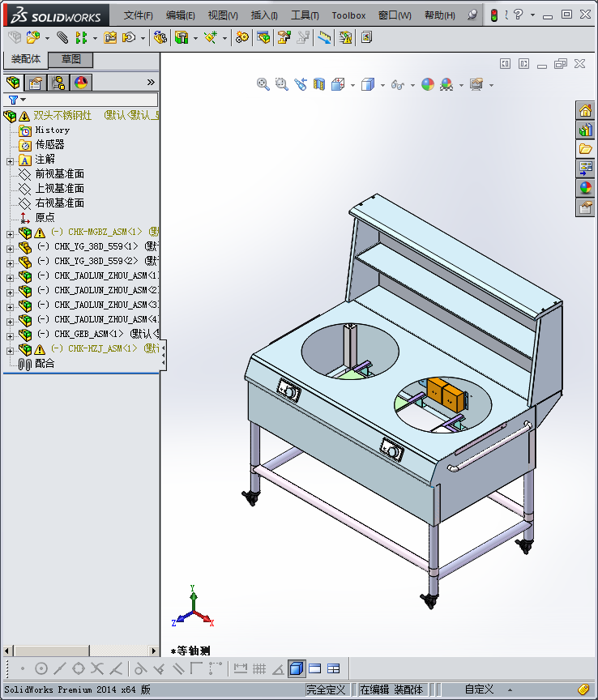598x700 pixels.
Task: Toggle the tangent snap icon
Action: pyautogui.click(x=141, y=668)
